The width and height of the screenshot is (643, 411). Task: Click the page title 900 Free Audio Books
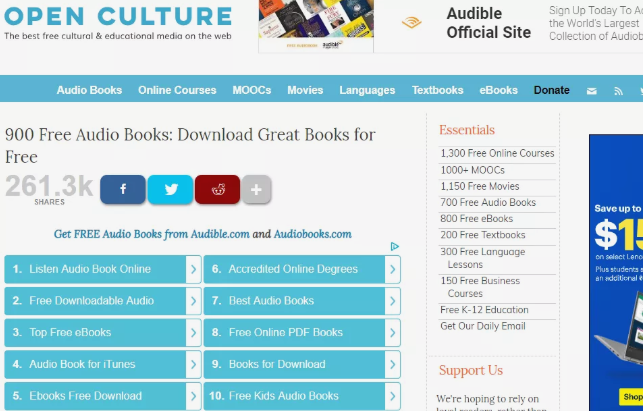190,145
